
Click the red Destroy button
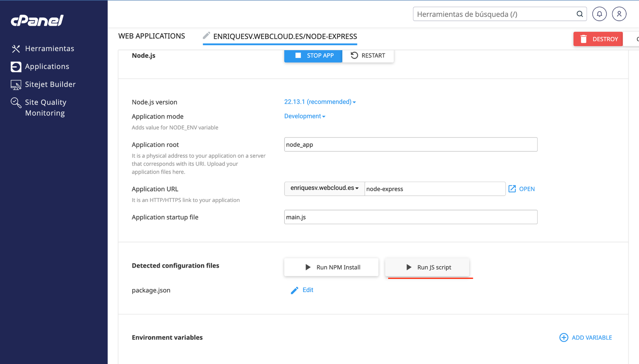598,39
